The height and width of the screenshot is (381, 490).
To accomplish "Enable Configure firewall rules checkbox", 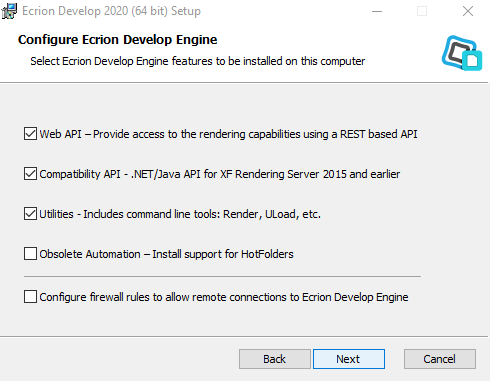I will (30, 297).
